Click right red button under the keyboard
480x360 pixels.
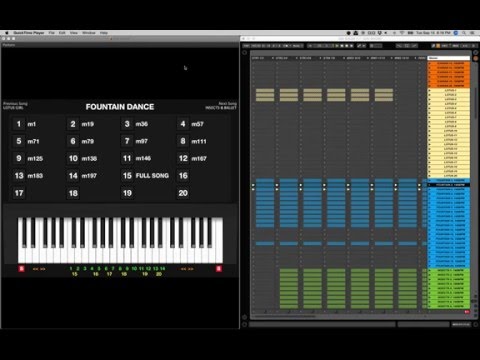pos(219,269)
